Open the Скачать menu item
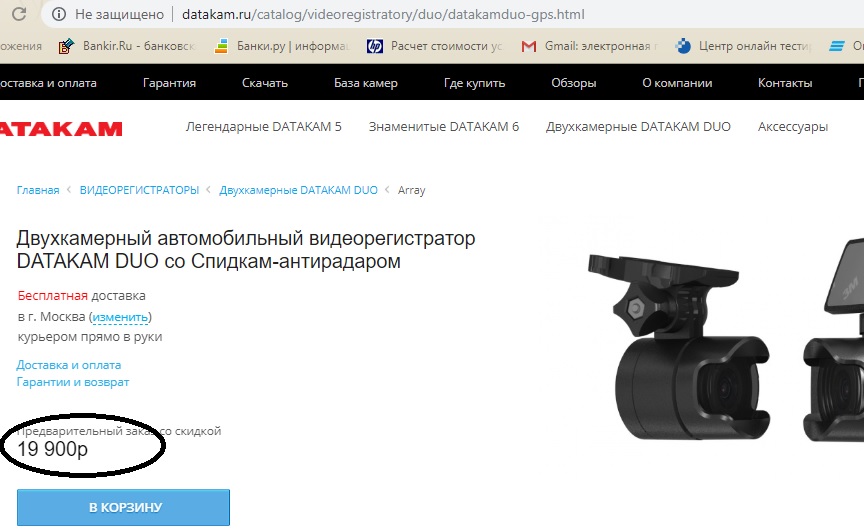 tap(265, 83)
